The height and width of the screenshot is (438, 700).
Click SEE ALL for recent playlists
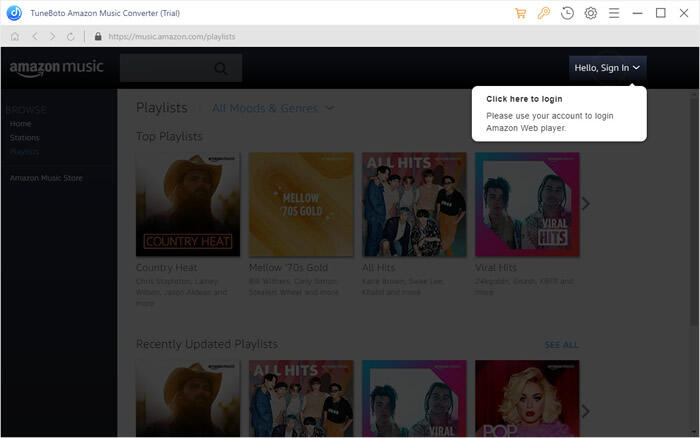click(561, 345)
